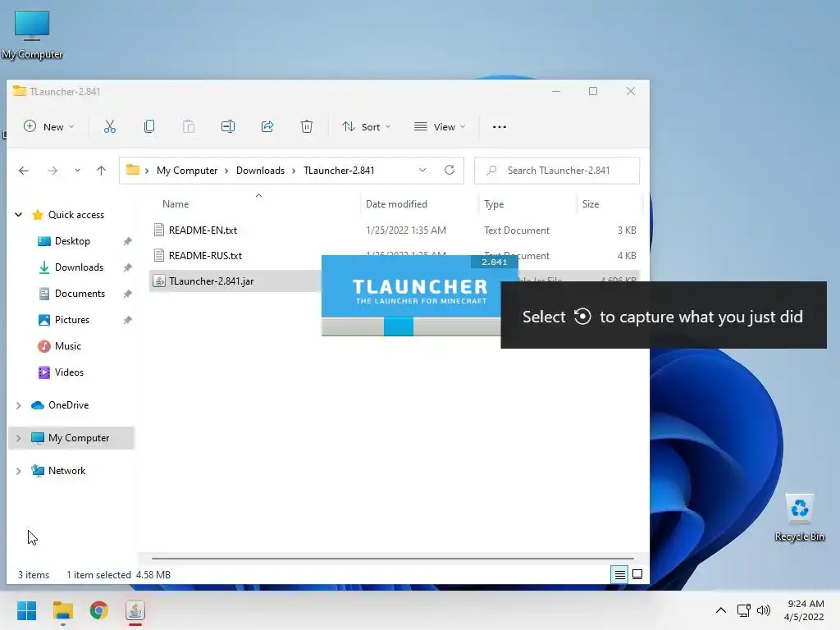Click the TLauncher-2.841 breadcrumb

(x=339, y=171)
